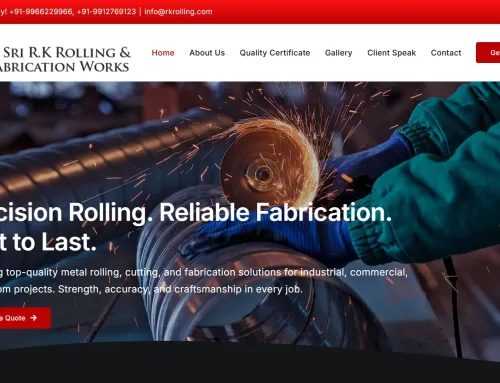Open the Gallery menu item

pos(338,53)
